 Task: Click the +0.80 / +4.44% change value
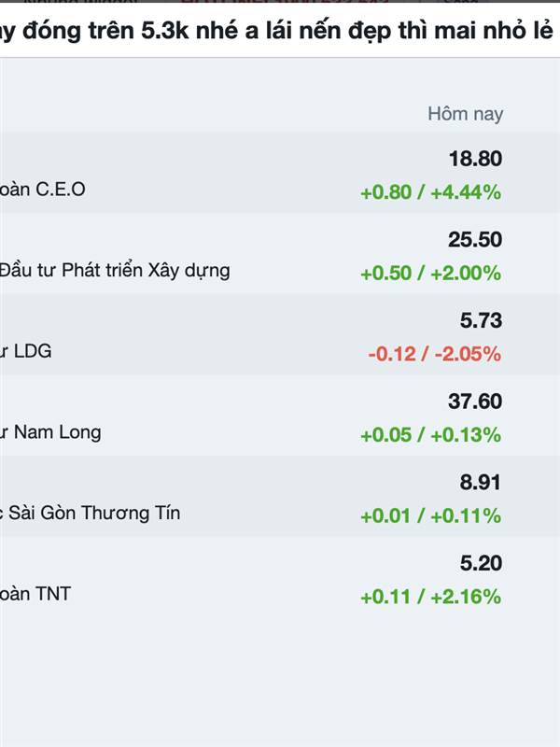[430, 192]
